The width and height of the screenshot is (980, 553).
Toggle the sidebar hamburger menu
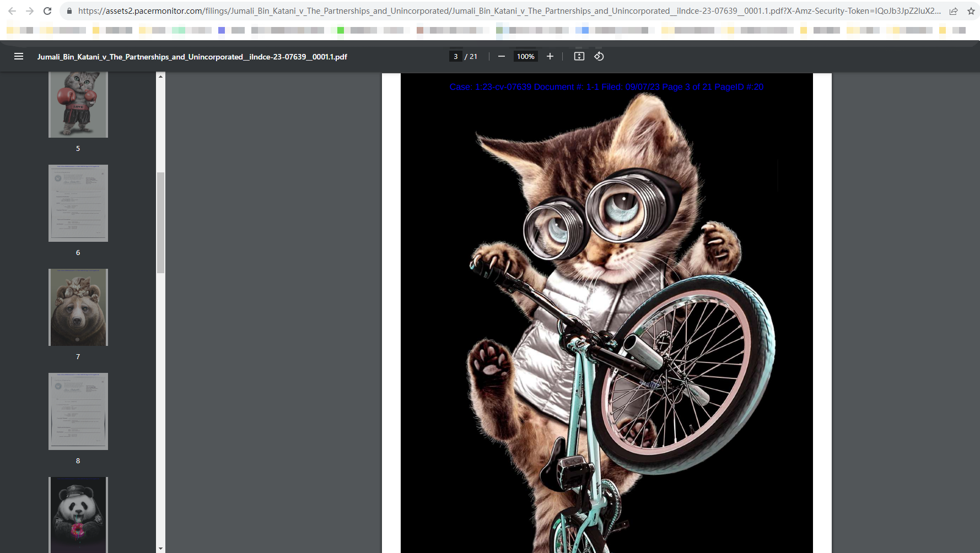tap(19, 56)
